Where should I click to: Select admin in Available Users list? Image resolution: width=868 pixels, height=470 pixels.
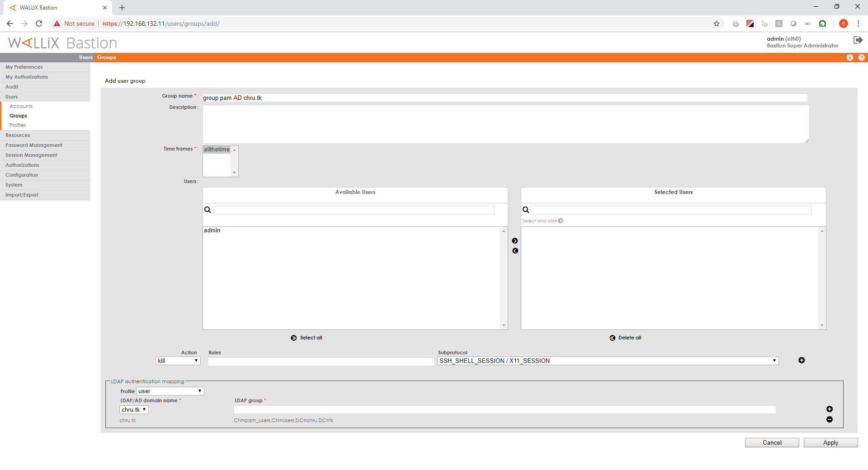212,230
